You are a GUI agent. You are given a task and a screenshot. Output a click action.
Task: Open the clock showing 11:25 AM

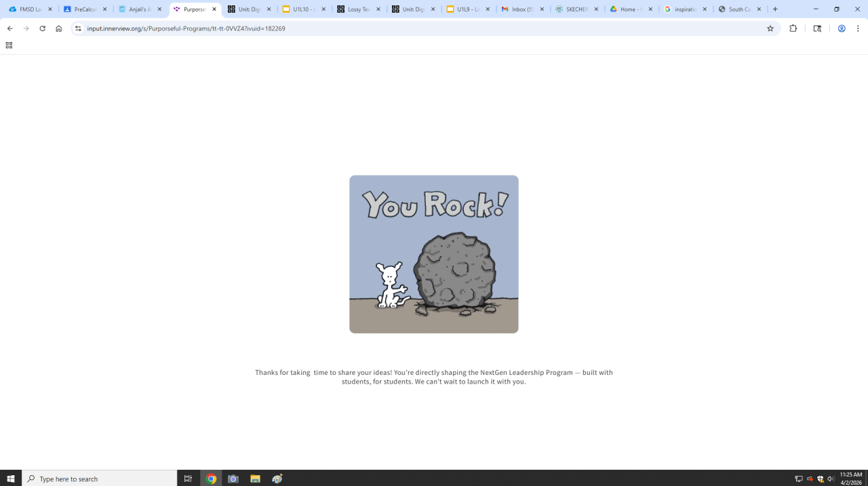851,479
